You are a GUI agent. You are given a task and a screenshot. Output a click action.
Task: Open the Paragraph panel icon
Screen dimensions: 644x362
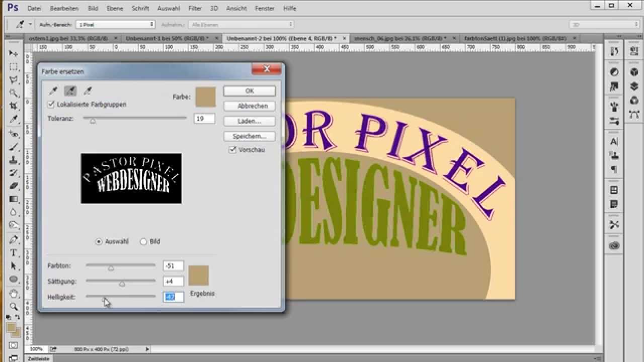pos(614,169)
